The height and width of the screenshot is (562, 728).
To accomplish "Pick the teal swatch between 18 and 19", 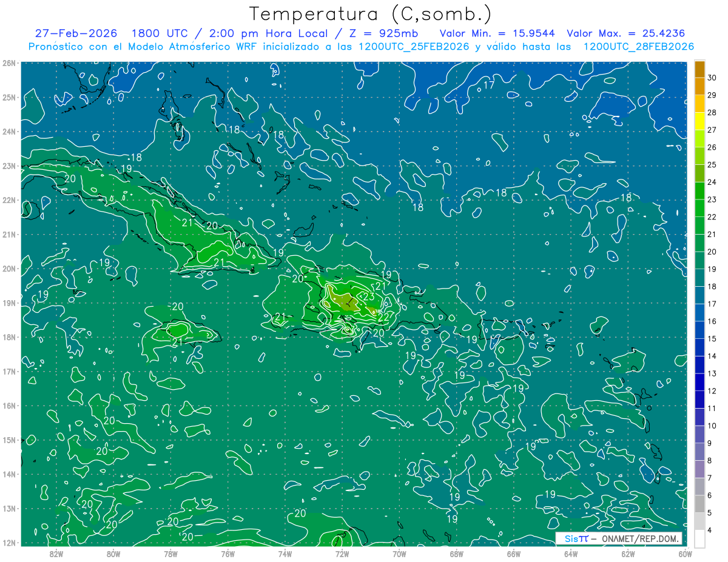I will point(699,278).
